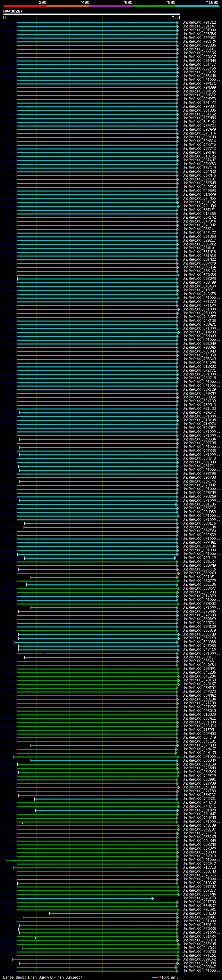Select hit label UniRef100_C6SY65
Viewport: 222px width, 980px height.
point(199,68)
